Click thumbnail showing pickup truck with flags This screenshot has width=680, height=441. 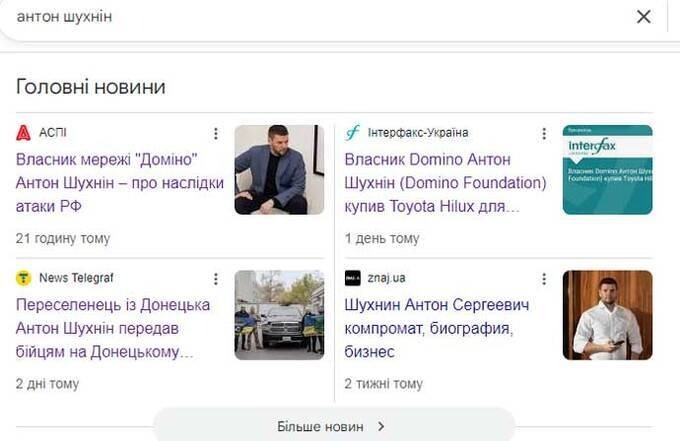click(x=279, y=315)
